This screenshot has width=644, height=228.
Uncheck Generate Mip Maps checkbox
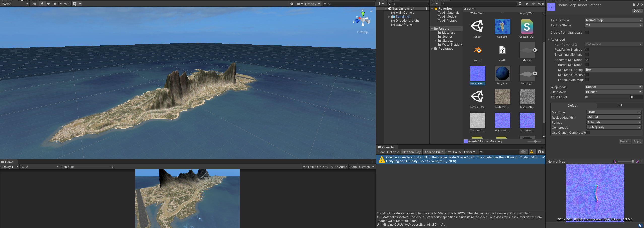click(x=587, y=60)
